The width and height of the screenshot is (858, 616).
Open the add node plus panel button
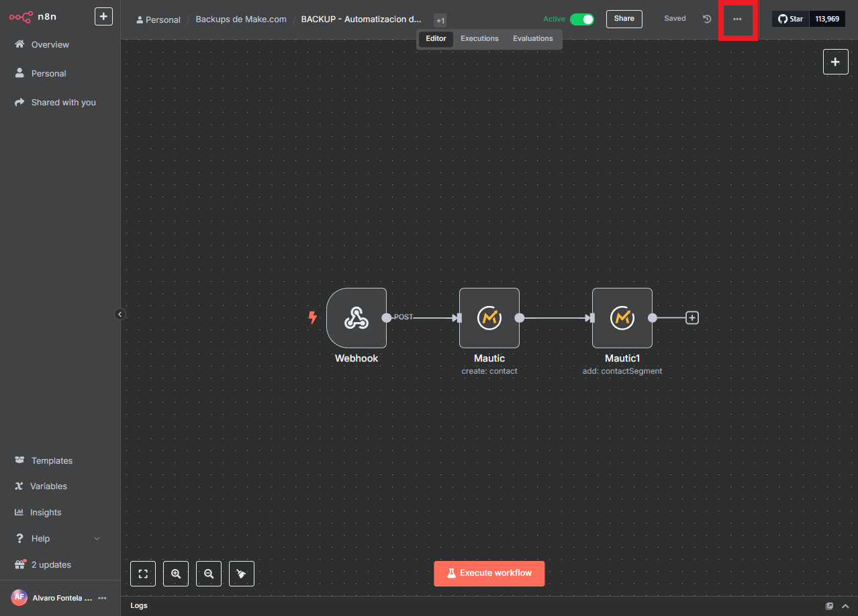(836, 62)
